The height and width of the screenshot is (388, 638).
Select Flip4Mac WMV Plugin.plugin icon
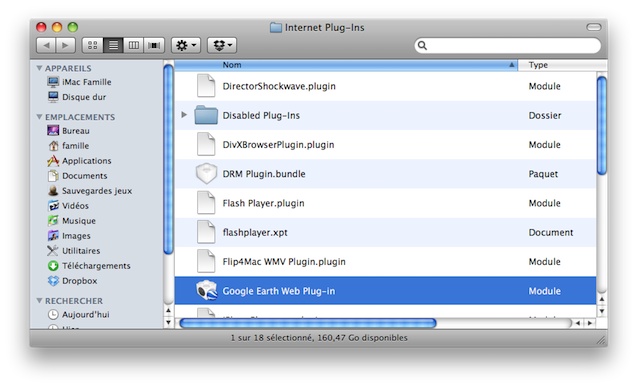coord(206,262)
